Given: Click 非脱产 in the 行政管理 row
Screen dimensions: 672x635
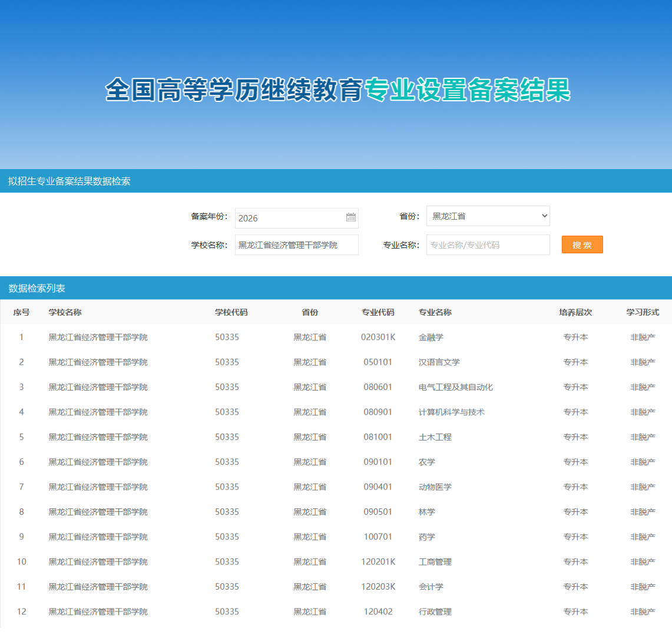Looking at the screenshot, I should pyautogui.click(x=643, y=612).
